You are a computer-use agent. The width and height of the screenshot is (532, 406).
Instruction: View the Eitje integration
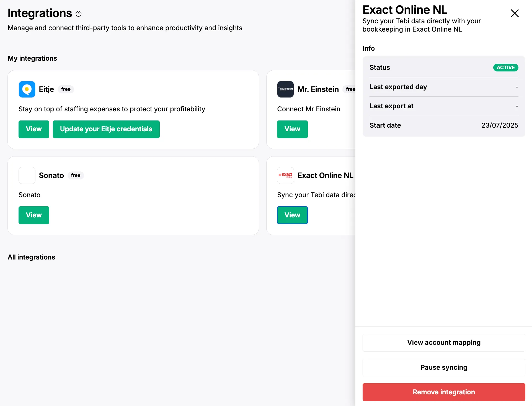[34, 129]
